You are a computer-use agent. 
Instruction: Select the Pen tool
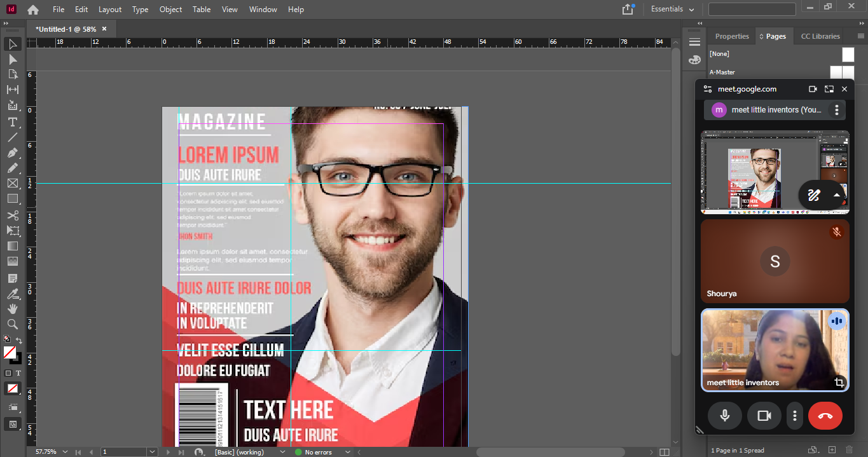pyautogui.click(x=13, y=153)
